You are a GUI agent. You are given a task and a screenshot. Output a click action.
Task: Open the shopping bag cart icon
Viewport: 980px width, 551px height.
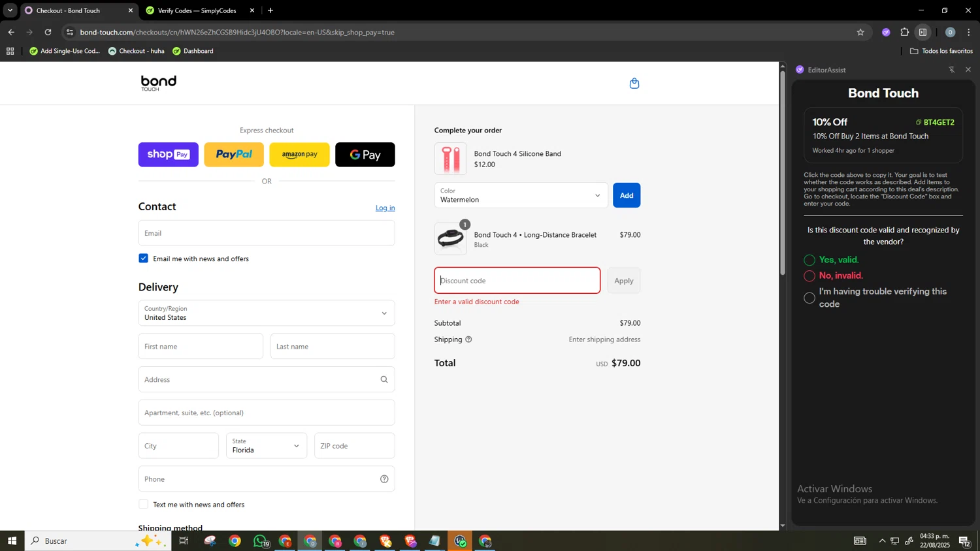[634, 83]
